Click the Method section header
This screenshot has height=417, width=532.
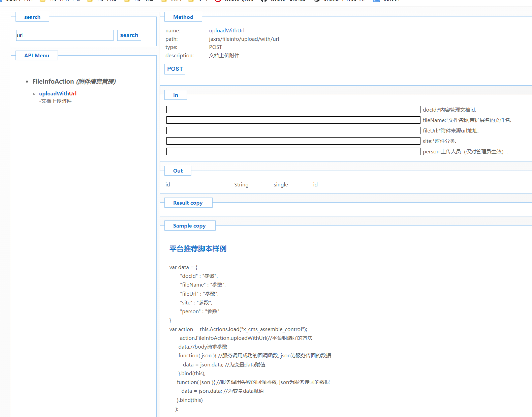[x=183, y=17]
